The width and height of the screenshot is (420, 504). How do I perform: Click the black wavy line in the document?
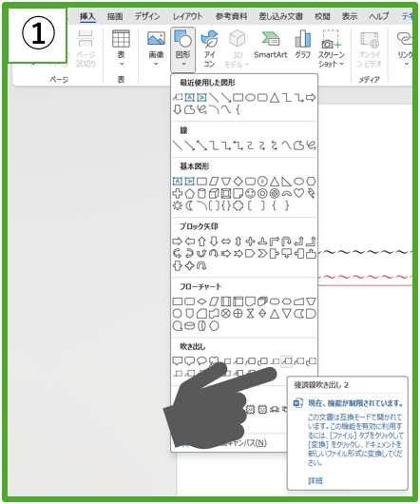[x=366, y=252]
